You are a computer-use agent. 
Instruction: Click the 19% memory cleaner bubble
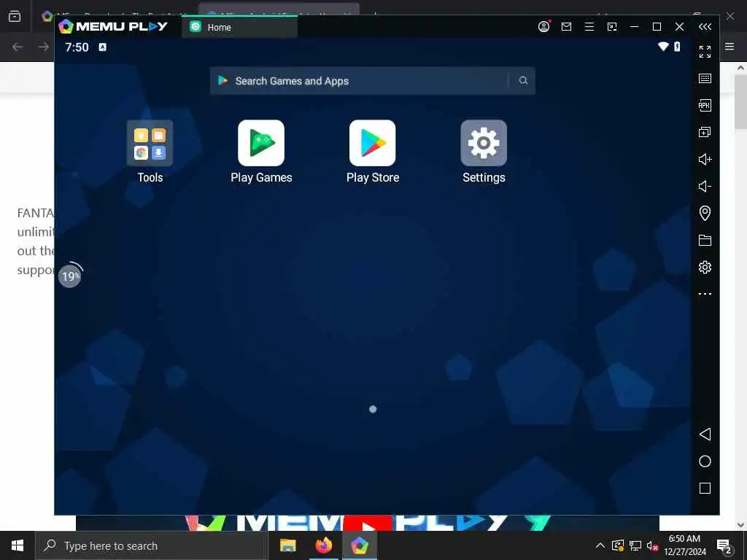[70, 276]
